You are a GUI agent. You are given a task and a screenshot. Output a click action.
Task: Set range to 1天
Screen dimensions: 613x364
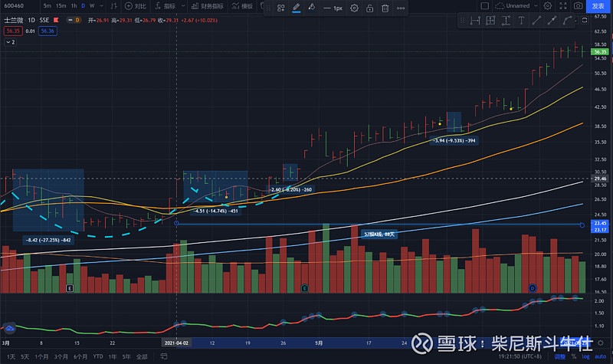pyautogui.click(x=11, y=356)
